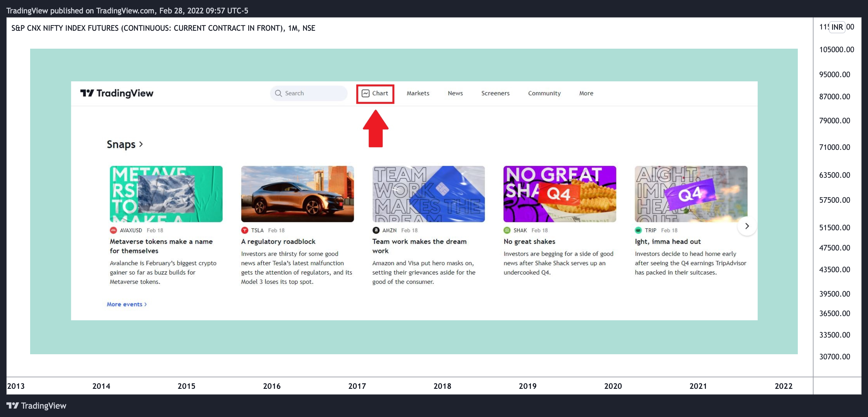Expand the More menu
The width and height of the screenshot is (868, 417).
coord(586,93)
